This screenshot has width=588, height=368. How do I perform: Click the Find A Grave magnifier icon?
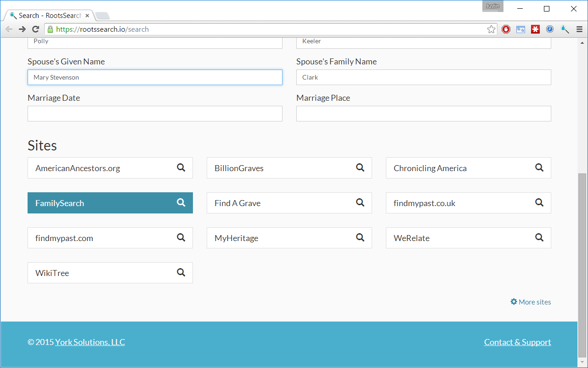point(360,202)
